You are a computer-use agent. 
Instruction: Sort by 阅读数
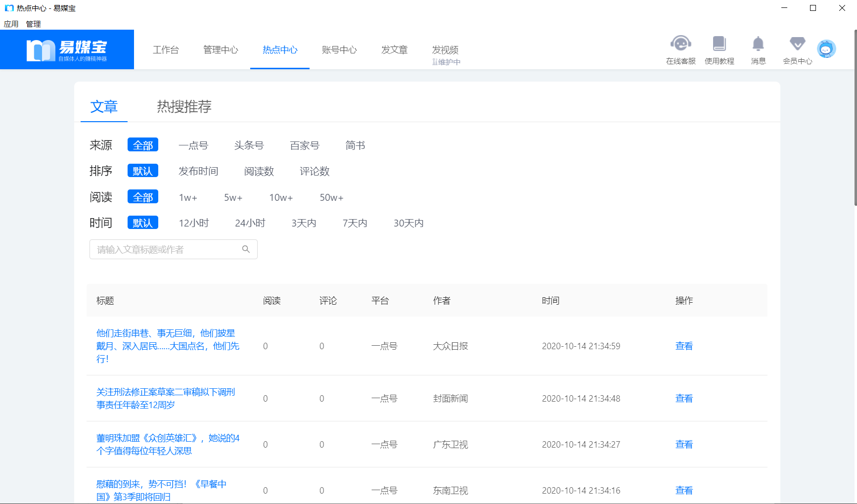(259, 171)
